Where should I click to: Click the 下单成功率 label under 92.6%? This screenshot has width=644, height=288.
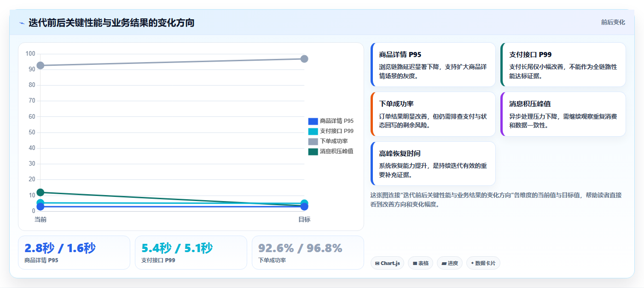(272, 260)
